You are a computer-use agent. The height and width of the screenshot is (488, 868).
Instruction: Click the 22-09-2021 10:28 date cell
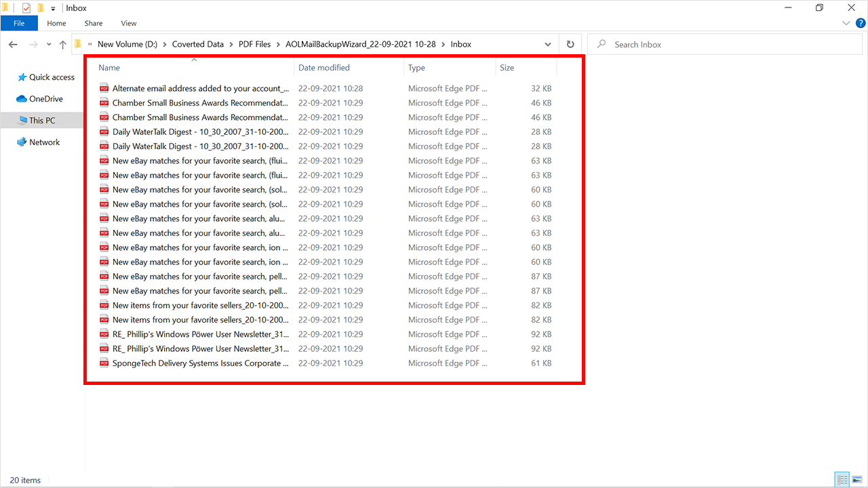pos(331,88)
